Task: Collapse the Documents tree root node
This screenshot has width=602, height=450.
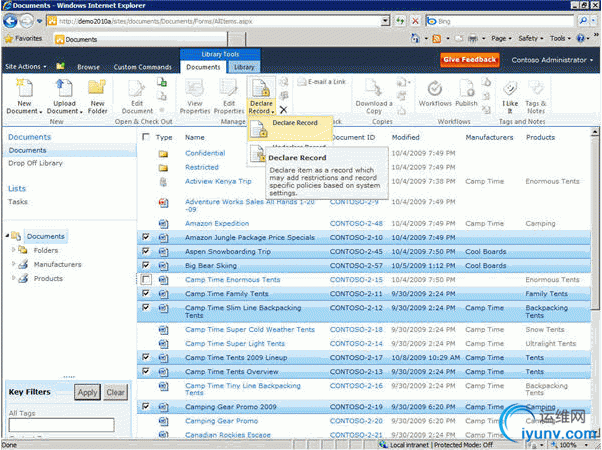Action: pyautogui.click(x=7, y=236)
